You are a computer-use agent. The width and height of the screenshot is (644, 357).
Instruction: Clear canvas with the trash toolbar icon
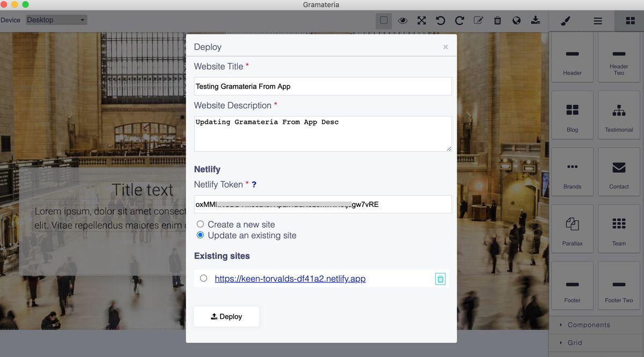(497, 20)
